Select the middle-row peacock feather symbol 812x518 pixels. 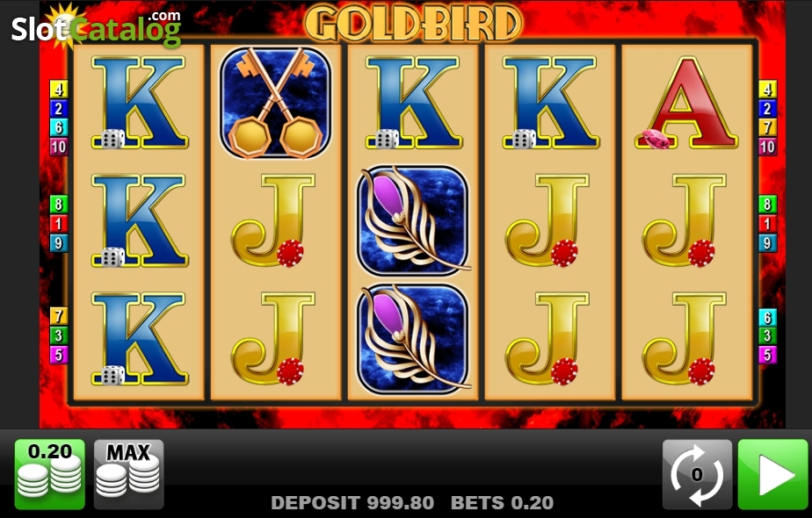[x=413, y=221]
